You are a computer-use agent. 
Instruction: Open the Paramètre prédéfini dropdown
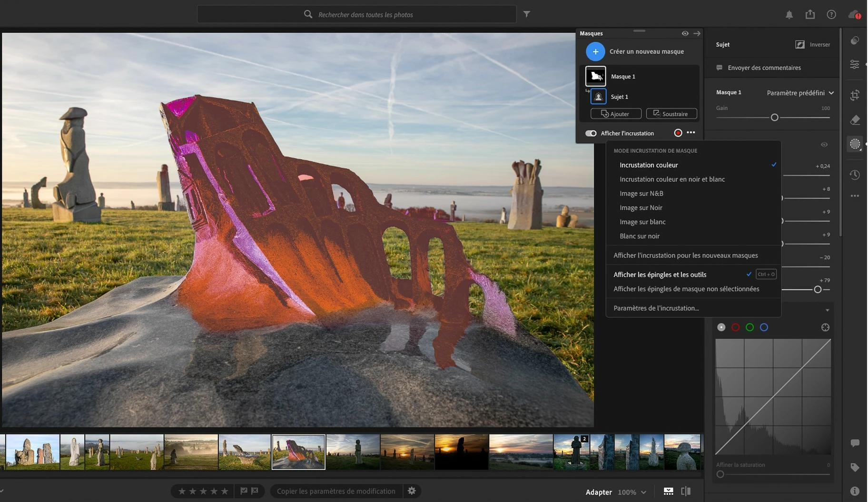coord(800,93)
